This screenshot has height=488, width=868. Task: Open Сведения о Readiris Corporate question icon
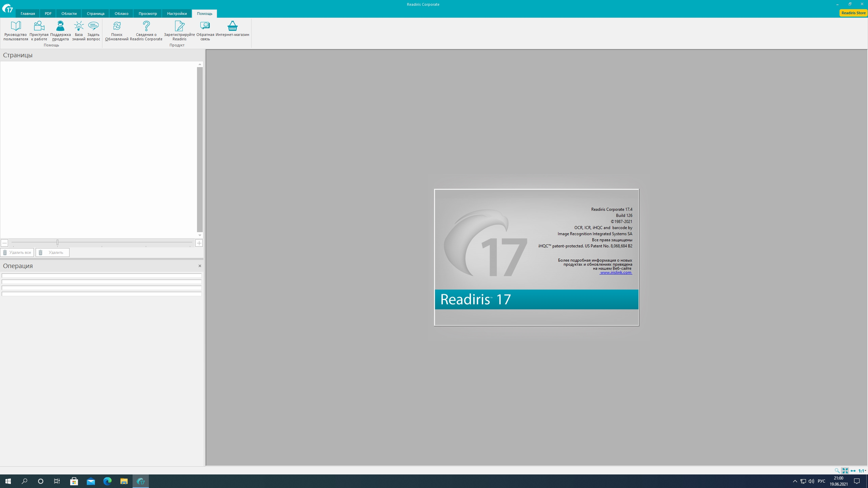[146, 26]
